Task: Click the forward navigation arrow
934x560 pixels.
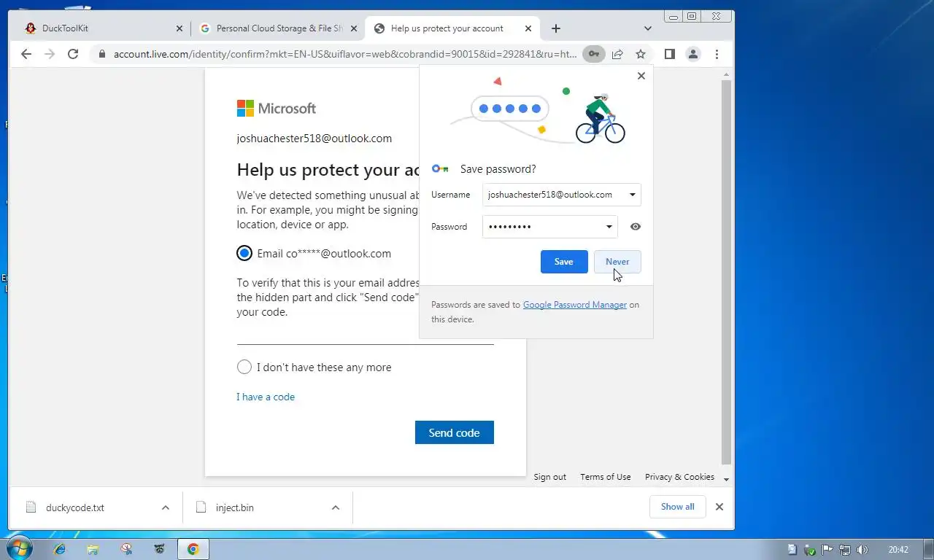Action: coord(50,54)
